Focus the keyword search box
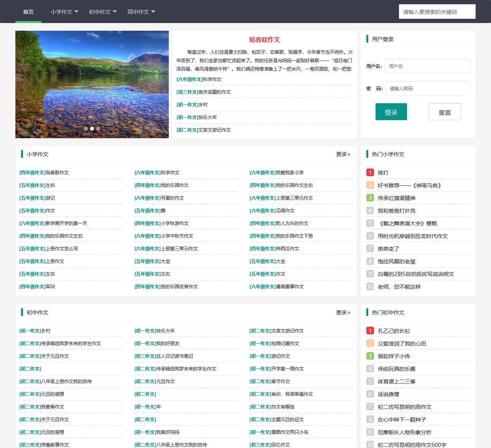 437,12
